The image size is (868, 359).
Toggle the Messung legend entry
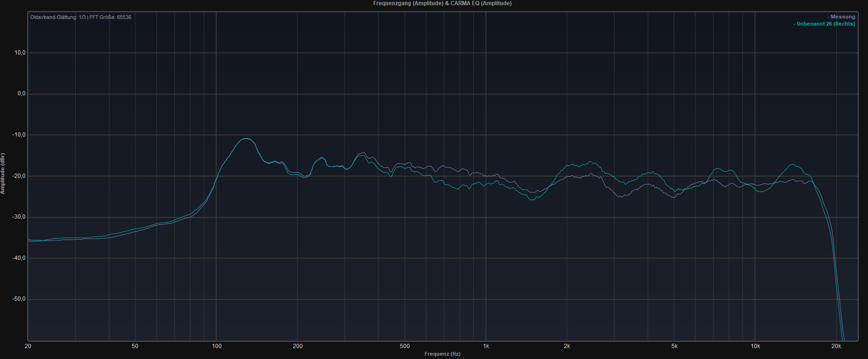842,17
